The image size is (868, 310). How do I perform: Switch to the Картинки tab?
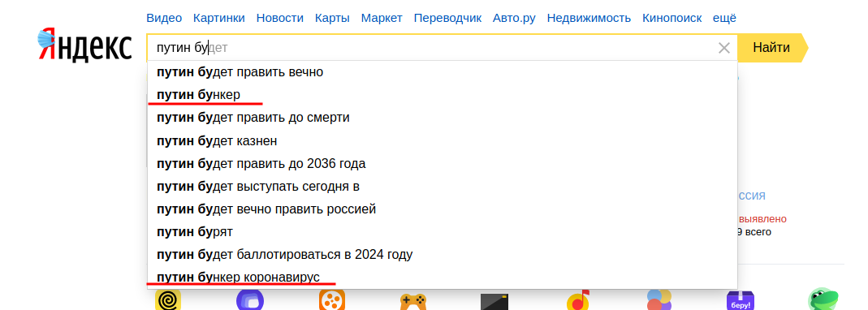219,18
